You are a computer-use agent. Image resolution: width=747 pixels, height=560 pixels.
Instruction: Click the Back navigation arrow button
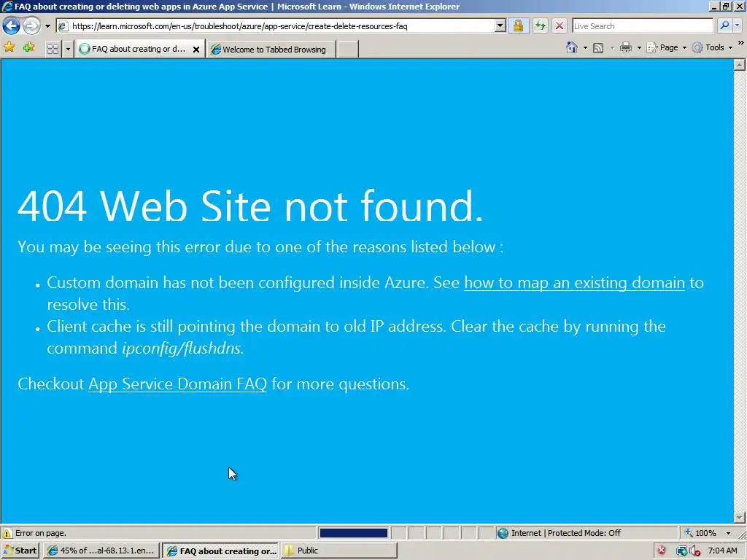pos(12,26)
